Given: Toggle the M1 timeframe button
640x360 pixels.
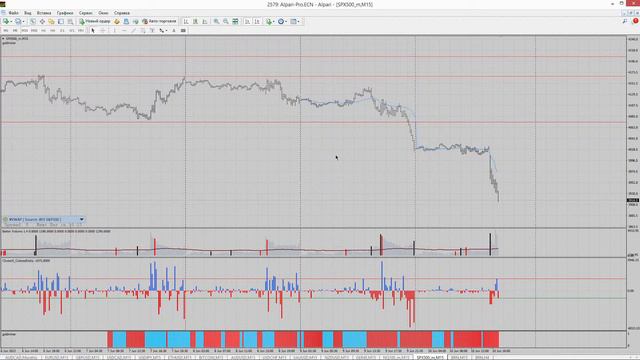Looking at the screenshot, I should tap(6, 31).
